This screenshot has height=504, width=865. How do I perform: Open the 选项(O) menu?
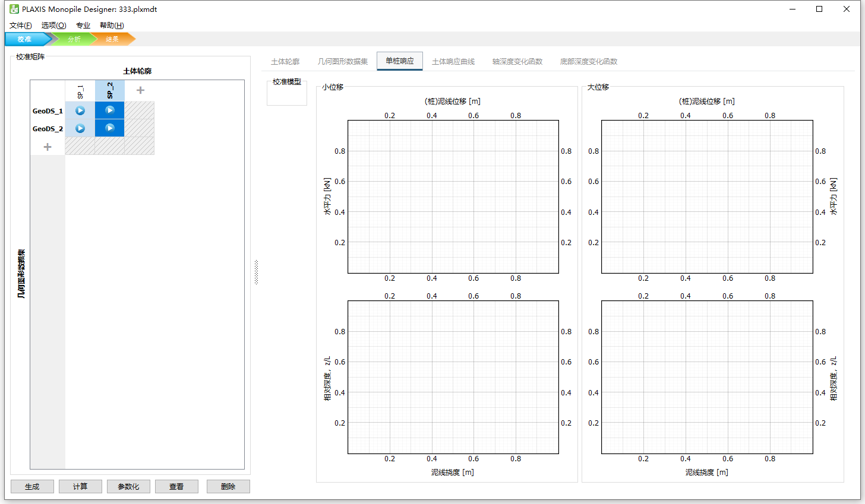(x=53, y=25)
